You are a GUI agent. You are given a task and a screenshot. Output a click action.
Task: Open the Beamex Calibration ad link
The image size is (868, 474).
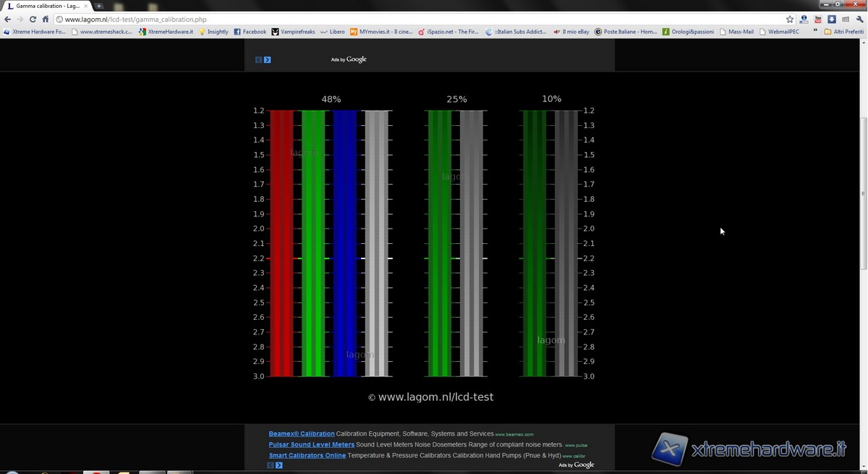coord(302,433)
